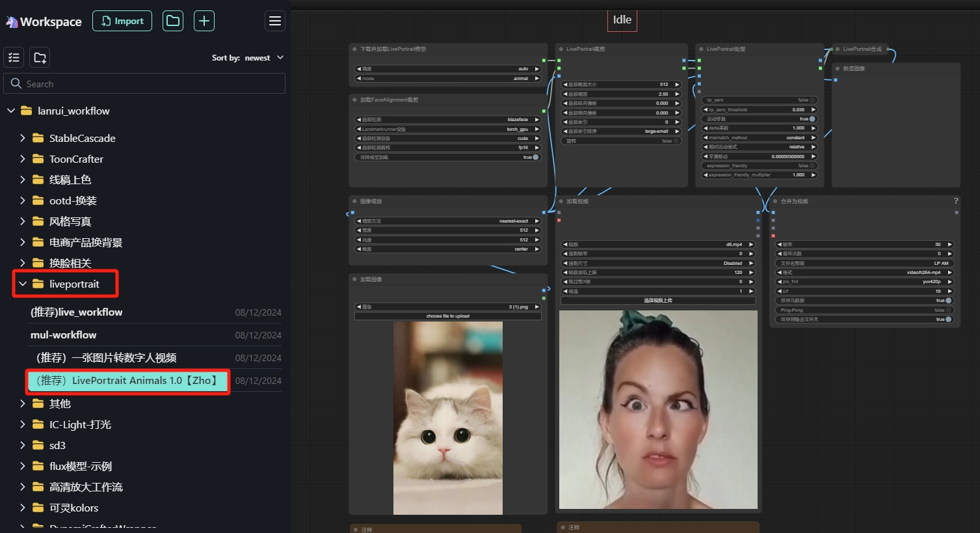Click right arrow of crf value 19
Viewport: 980px width, 533px height.
tap(949, 291)
